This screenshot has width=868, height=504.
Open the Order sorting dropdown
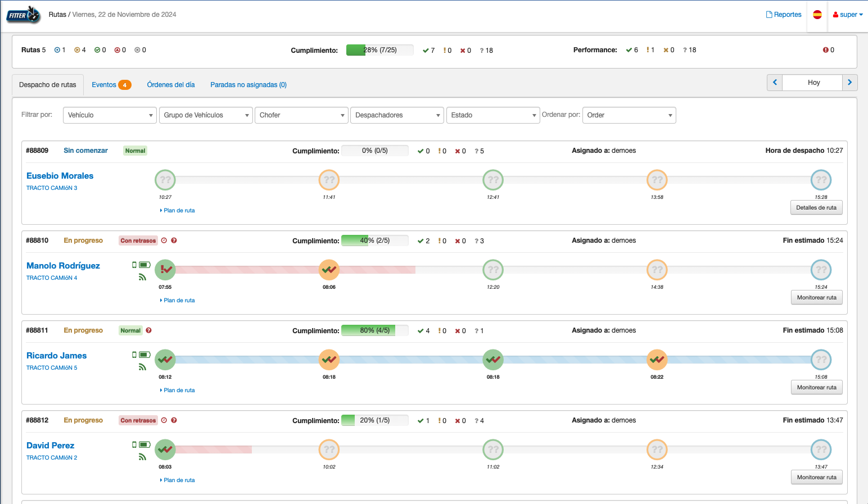(x=629, y=115)
